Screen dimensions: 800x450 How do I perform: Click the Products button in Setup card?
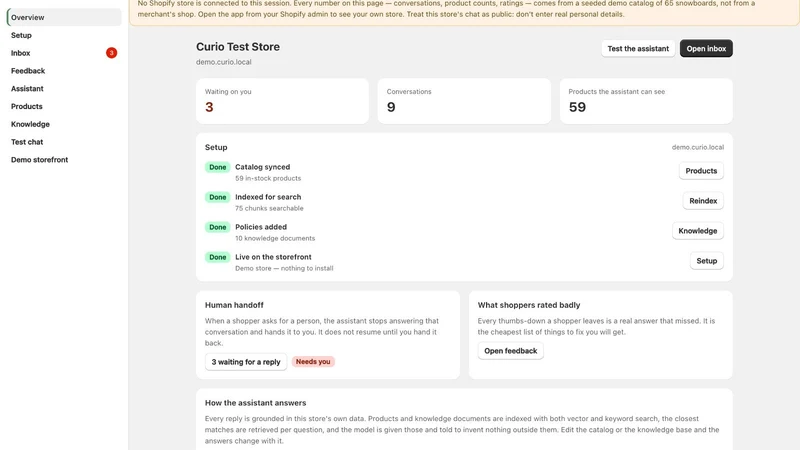[701, 171]
